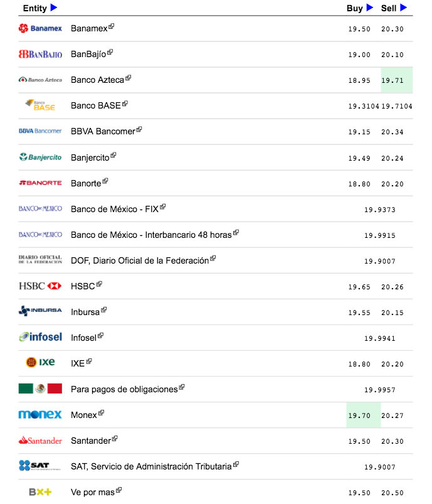Click the Mexican flag image
432x504 pixels.
(x=40, y=389)
